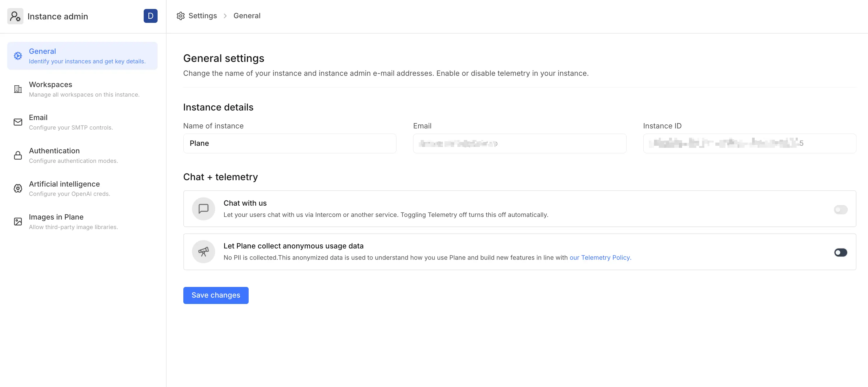
Task: Click the Artificial intelligence icon
Action: click(18, 189)
